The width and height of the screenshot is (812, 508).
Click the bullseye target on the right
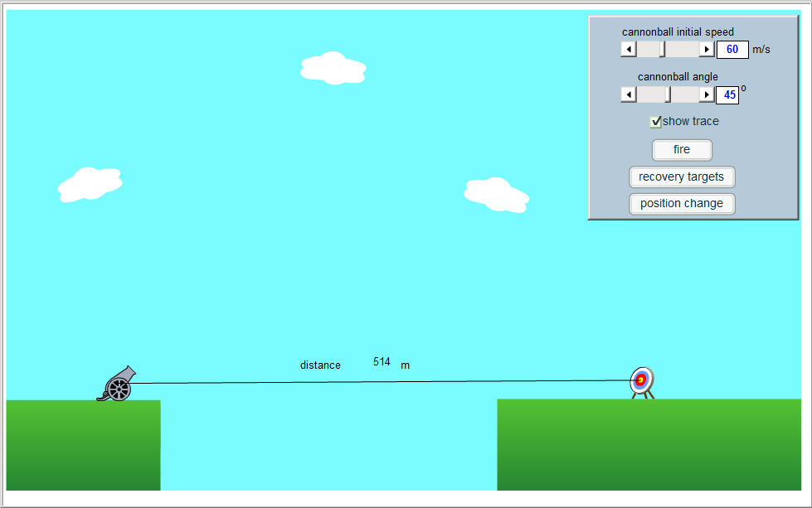click(640, 380)
